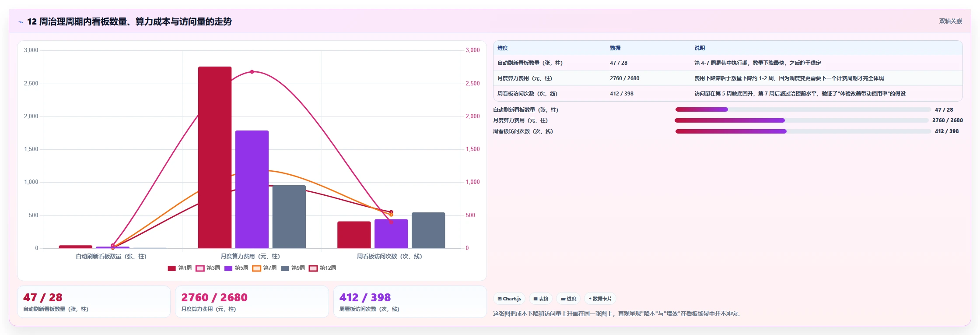Click the purple bar in 周看板访问次数 group

click(x=391, y=234)
